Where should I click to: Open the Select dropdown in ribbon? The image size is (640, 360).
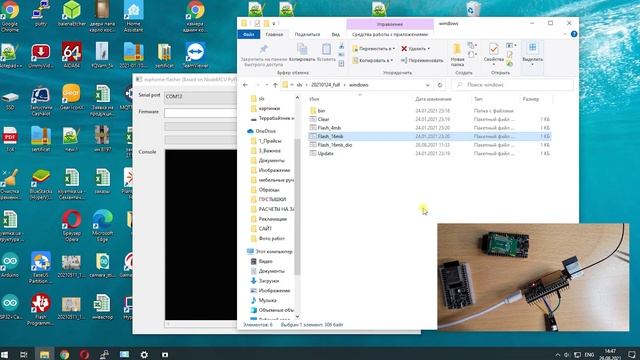coord(532,55)
